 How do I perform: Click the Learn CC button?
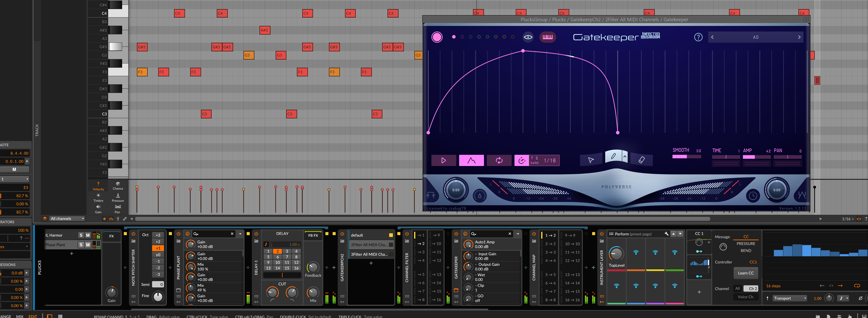[746, 273]
